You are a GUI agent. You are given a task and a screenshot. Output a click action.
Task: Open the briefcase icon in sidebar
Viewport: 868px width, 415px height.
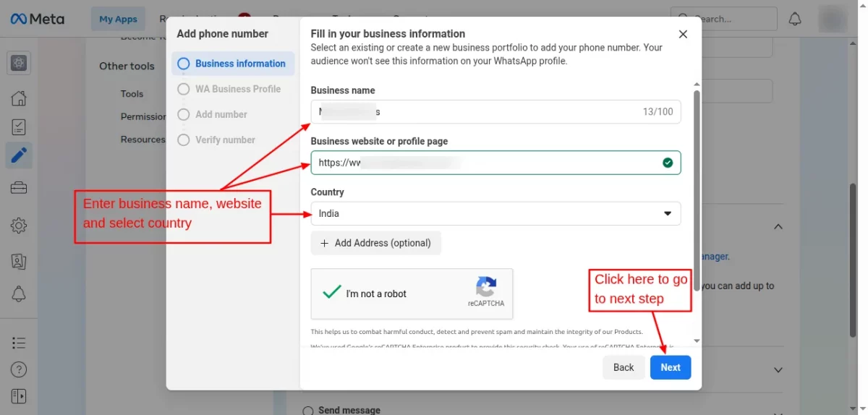[19, 188]
